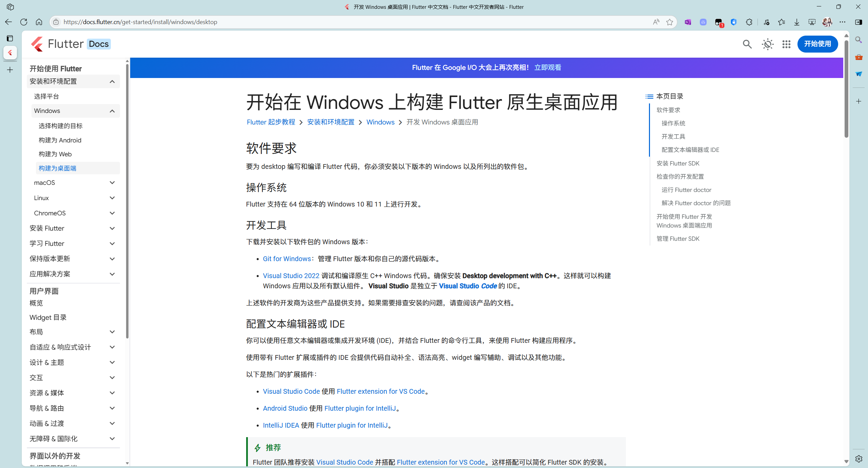The height and width of the screenshot is (468, 868).
Task: Open the Flutter sites grid menu
Action: coord(786,44)
